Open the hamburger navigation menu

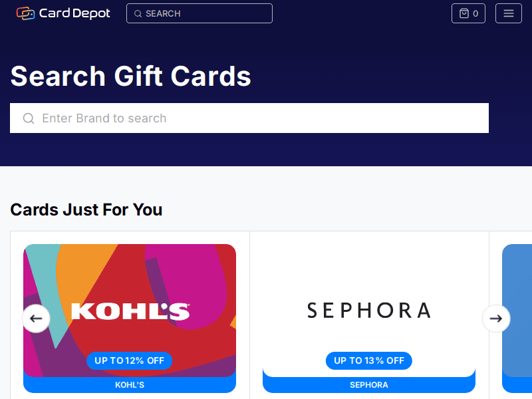point(508,13)
